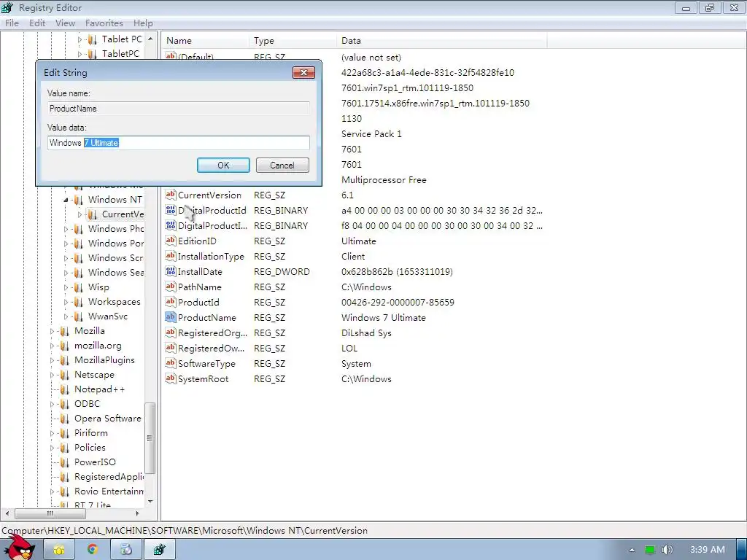
Task: Expand the mozilla.org tree node
Action: (52, 346)
